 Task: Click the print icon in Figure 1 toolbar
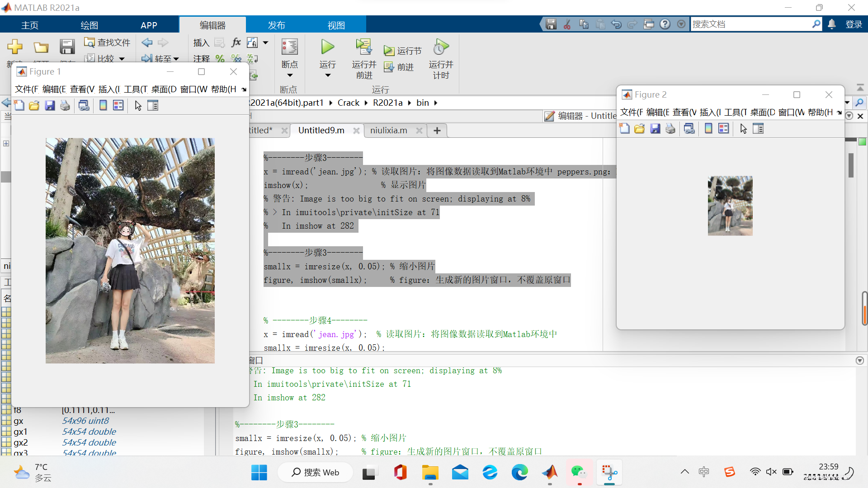pos(65,106)
